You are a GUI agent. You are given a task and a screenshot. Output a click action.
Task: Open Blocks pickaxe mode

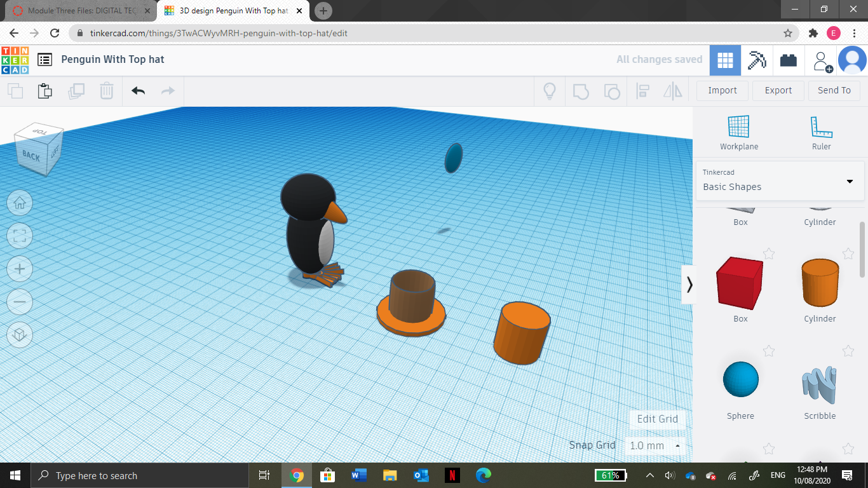click(757, 60)
